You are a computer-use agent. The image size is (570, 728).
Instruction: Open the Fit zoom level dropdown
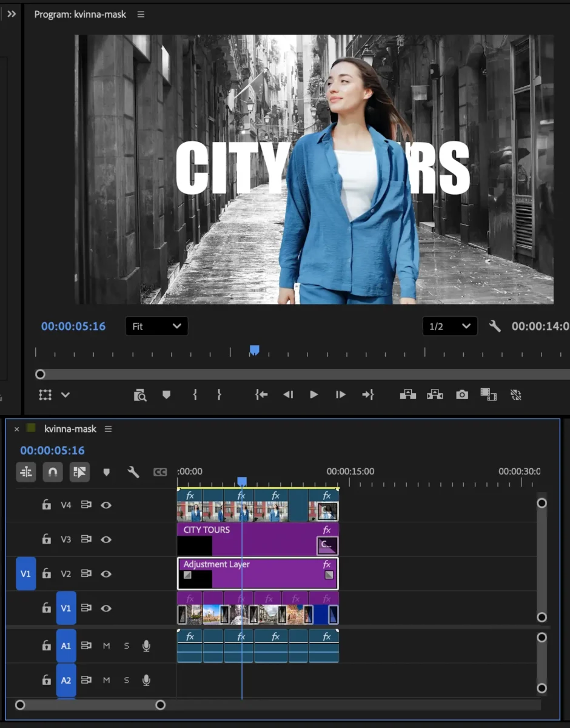(x=156, y=326)
